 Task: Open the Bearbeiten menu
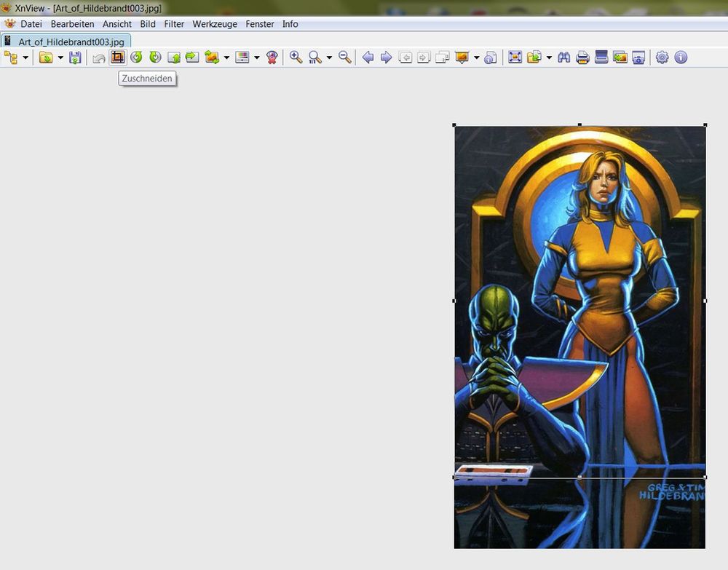click(x=72, y=24)
